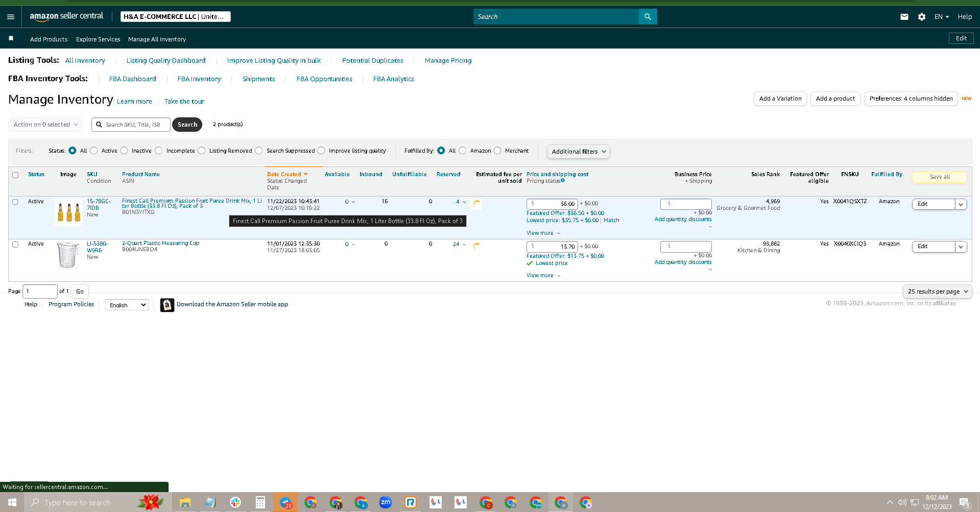The height and width of the screenshot is (512, 980).
Task: Go to Listing Quality Dashboard
Action: pos(166,61)
